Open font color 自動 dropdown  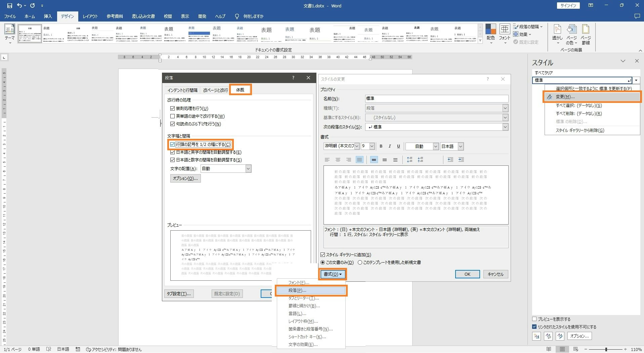click(x=436, y=146)
